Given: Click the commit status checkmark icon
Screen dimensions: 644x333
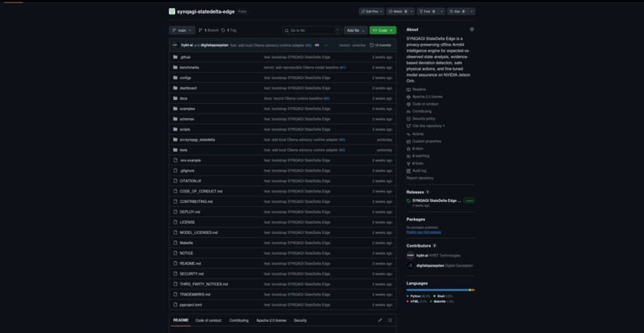Looking at the screenshot, I should coord(326,46).
